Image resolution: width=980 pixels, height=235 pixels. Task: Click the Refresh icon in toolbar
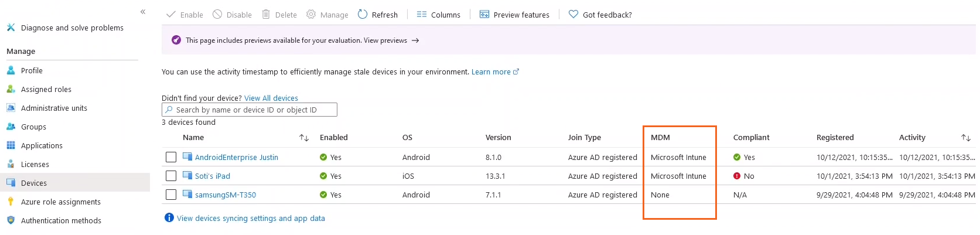(x=363, y=15)
